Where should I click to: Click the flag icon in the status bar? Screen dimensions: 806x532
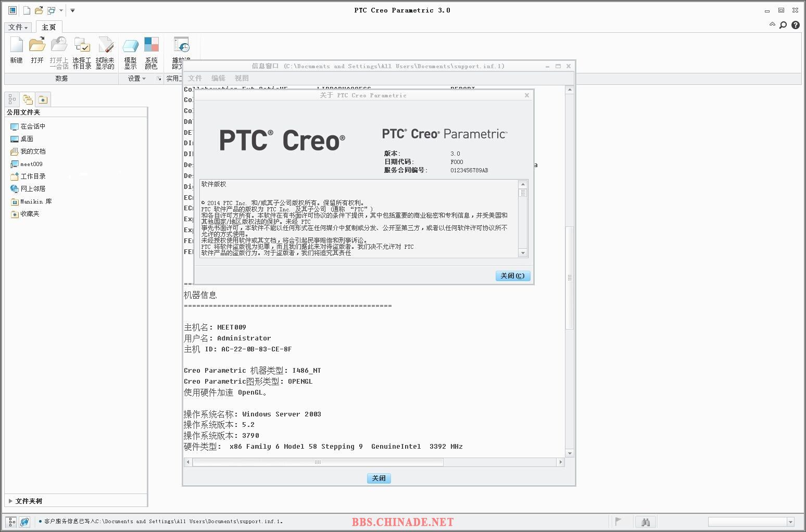tap(619, 521)
